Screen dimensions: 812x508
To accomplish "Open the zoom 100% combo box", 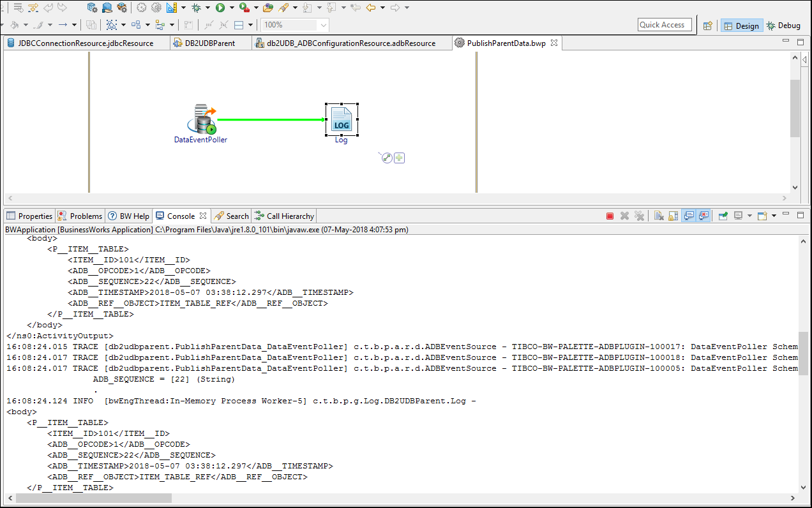I will point(295,25).
